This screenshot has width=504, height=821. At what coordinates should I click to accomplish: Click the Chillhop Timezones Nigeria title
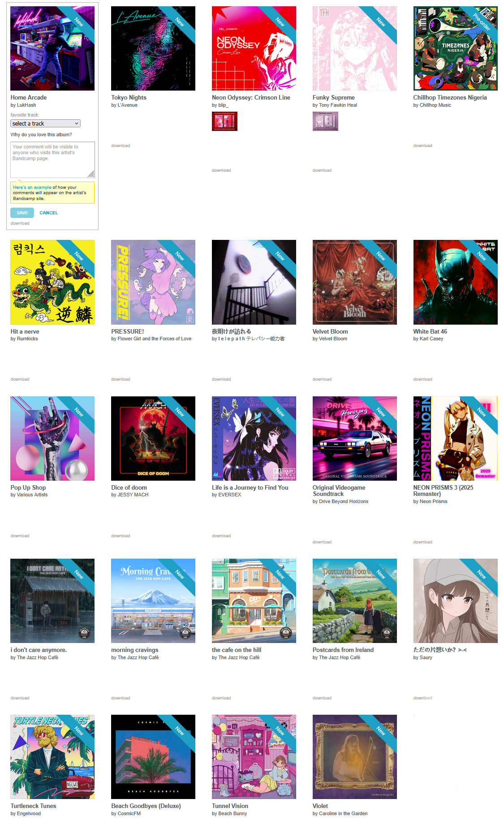pyautogui.click(x=450, y=97)
